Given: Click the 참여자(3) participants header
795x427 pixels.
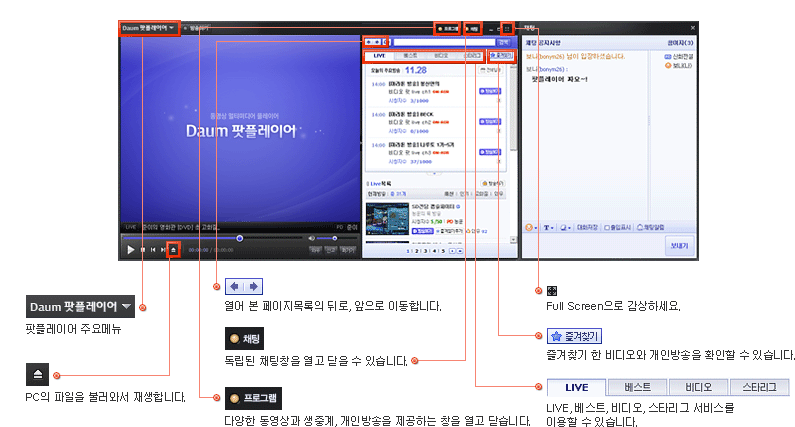Looking at the screenshot, I should (x=680, y=43).
